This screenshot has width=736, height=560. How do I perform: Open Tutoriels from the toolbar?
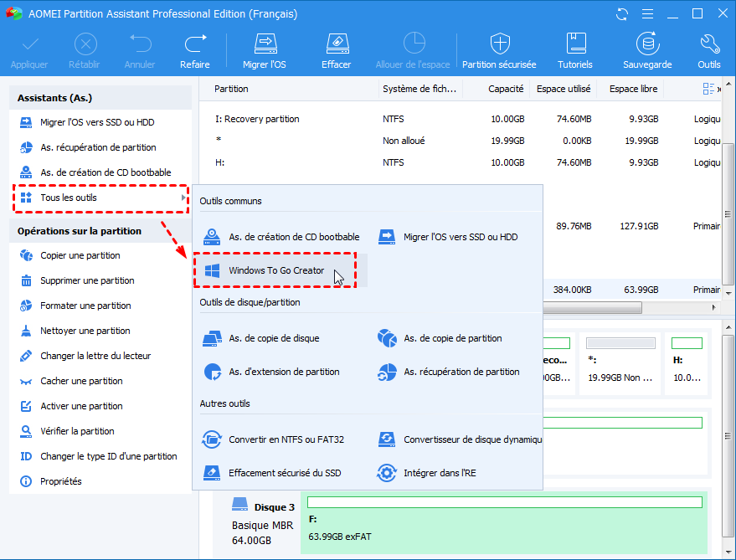click(575, 51)
